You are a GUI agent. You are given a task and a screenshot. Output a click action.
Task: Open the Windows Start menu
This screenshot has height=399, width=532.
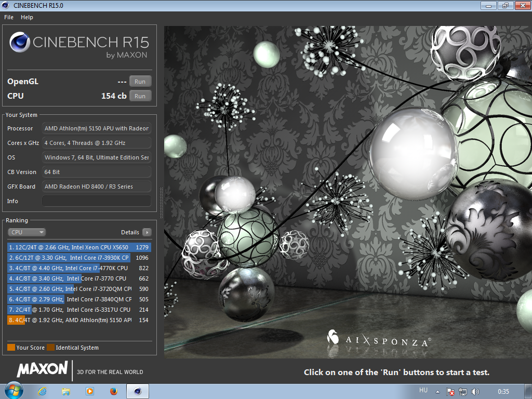tap(14, 391)
